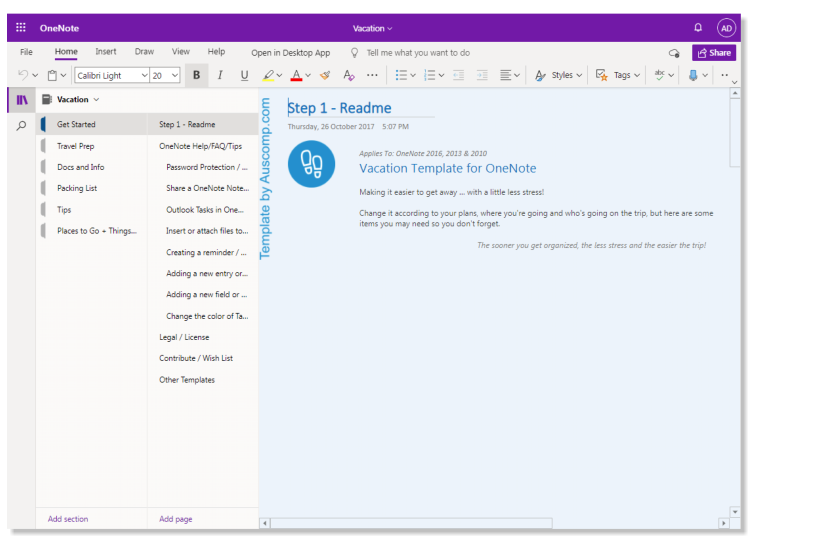
Task: Toggle the notebooks navigation pane icon
Action: [22, 100]
